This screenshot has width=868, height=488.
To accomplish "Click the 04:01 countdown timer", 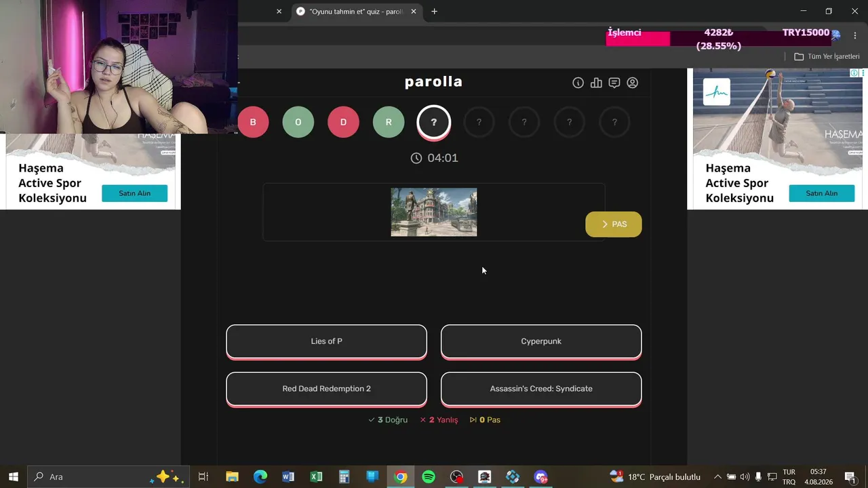I will 434,158.
